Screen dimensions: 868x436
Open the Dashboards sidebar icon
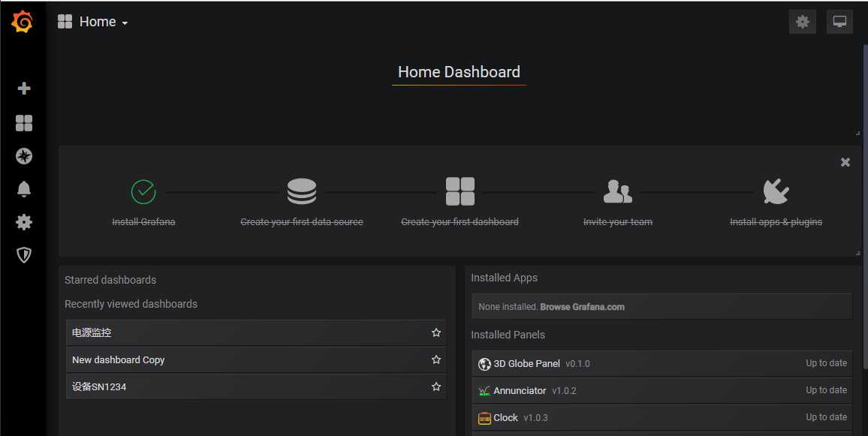(24, 123)
